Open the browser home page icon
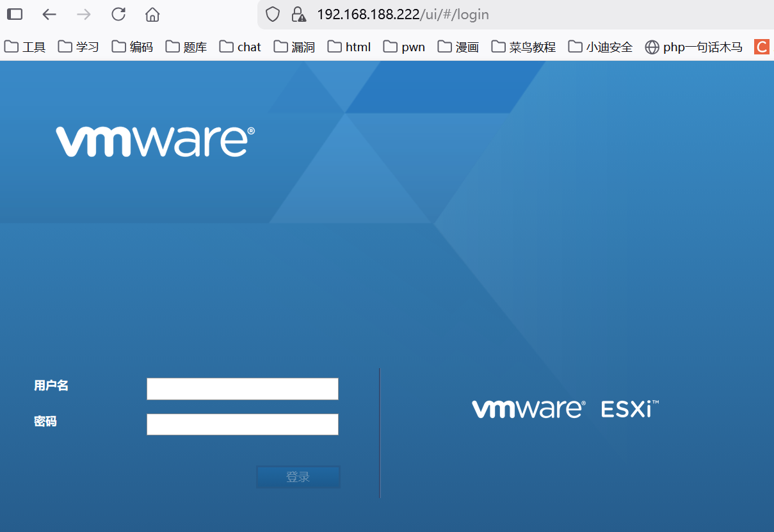Screen dimensions: 774x532 tap(152, 14)
